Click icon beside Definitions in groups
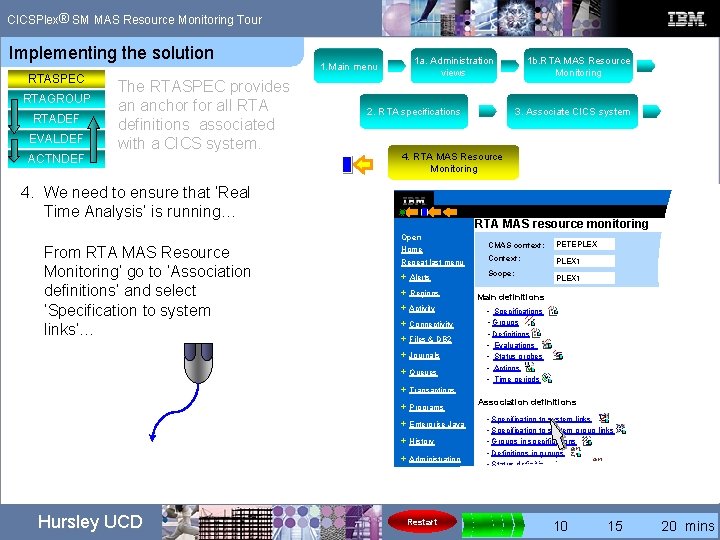Screen dimensions: 720x540 [575, 452]
